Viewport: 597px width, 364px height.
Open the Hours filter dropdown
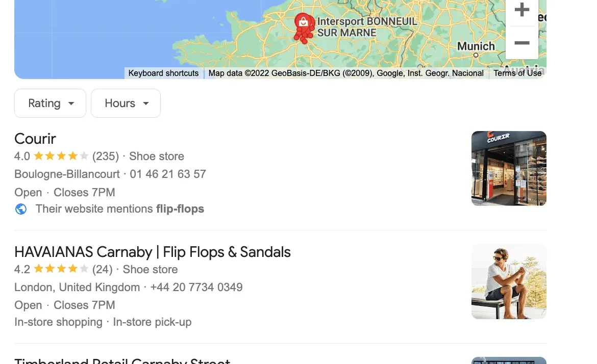click(x=126, y=103)
